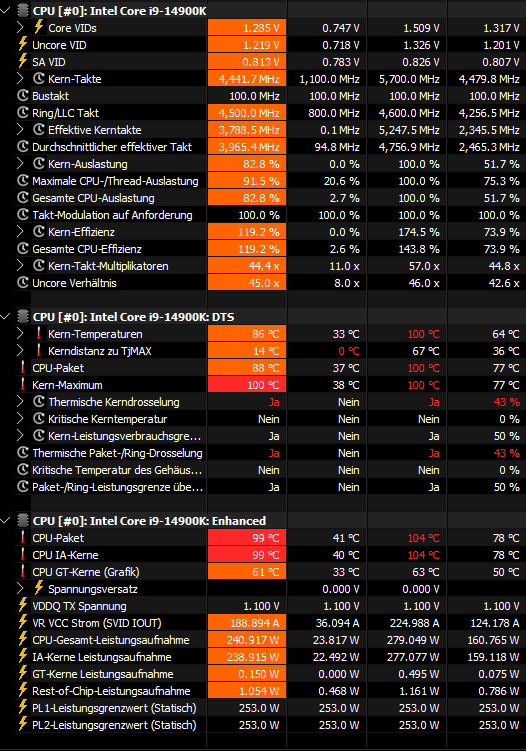Expand the Kern-Temperaturen row

pyautogui.click(x=20, y=334)
